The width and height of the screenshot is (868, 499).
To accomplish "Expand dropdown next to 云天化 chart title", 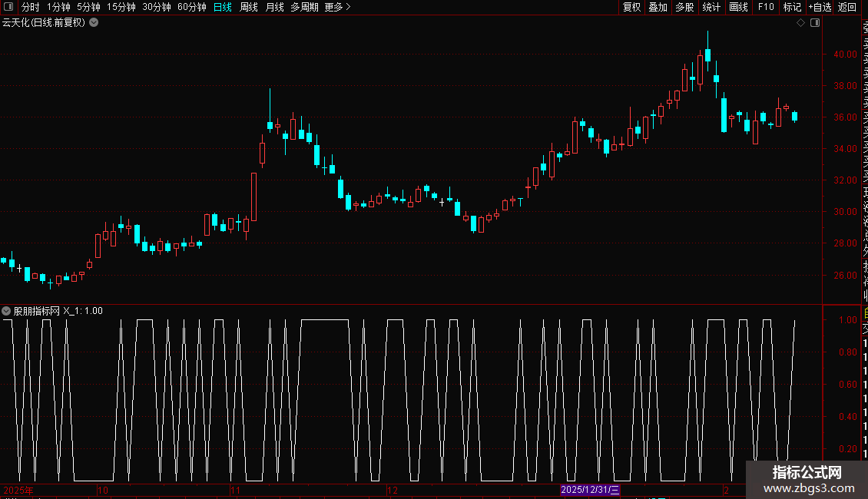I will pos(94,22).
